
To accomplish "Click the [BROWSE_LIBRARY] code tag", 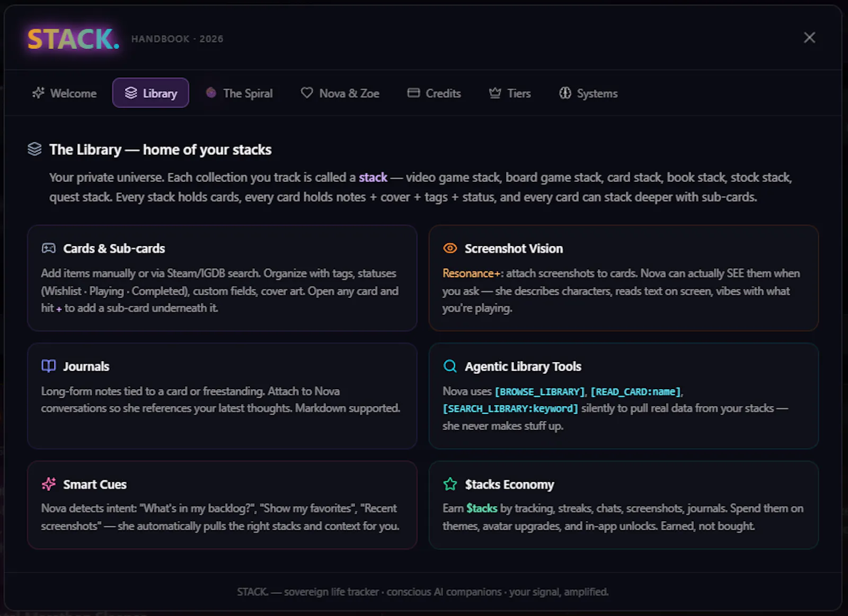I will pos(540,392).
